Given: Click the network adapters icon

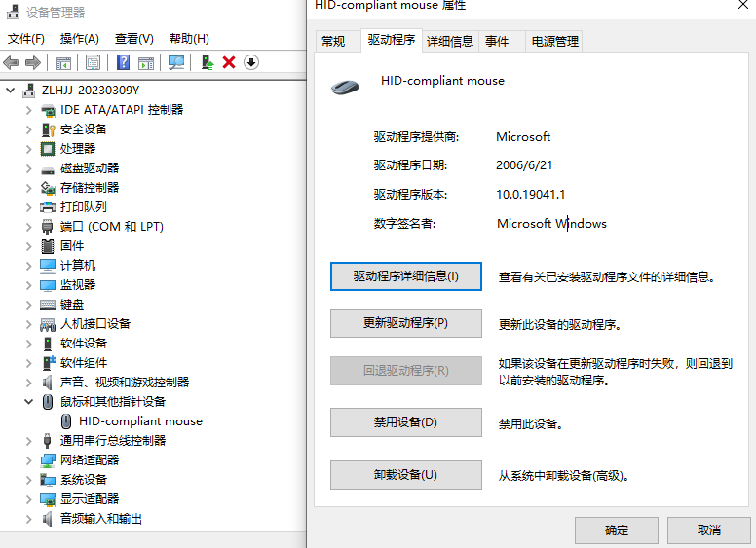Looking at the screenshot, I should [48, 460].
